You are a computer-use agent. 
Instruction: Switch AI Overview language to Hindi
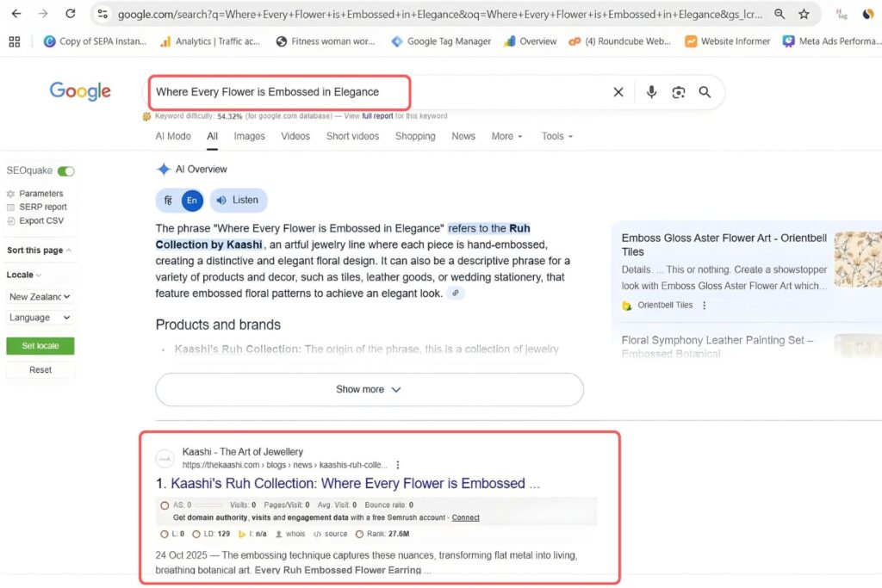tap(168, 200)
